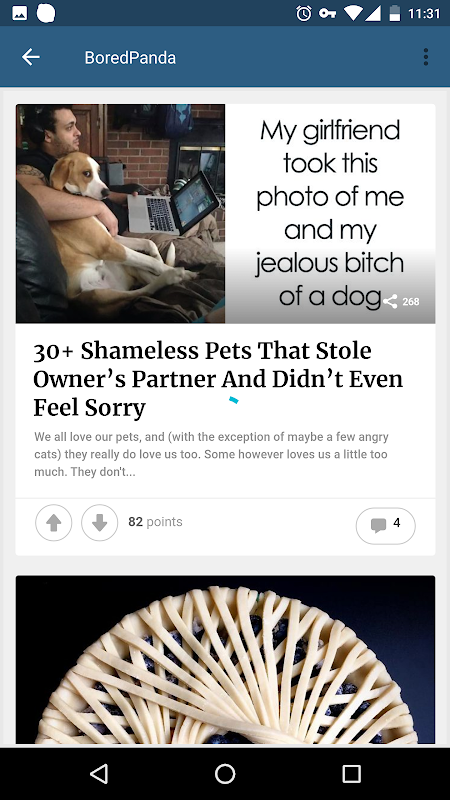Tap the Android back navigation button
450x800 pixels.
pyautogui.click(x=98, y=773)
